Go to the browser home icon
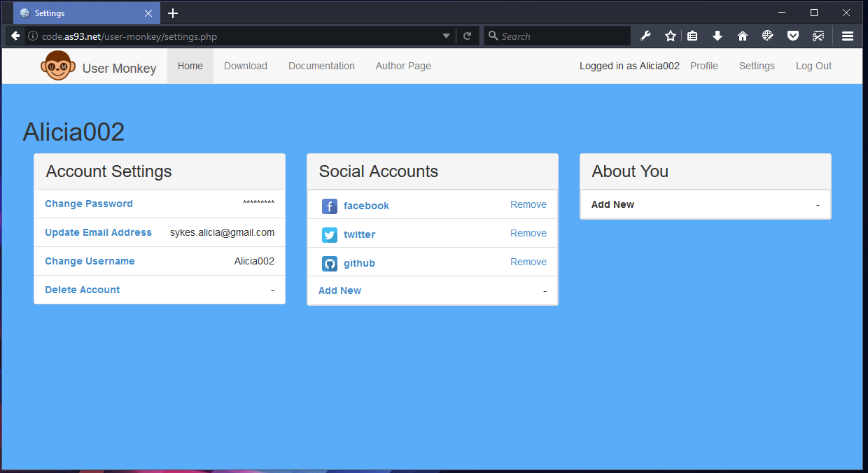Viewport: 868px width, 473px height. (x=743, y=36)
